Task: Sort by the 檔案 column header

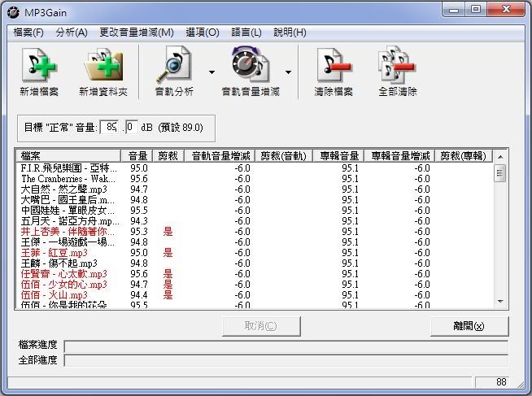Action: point(68,156)
